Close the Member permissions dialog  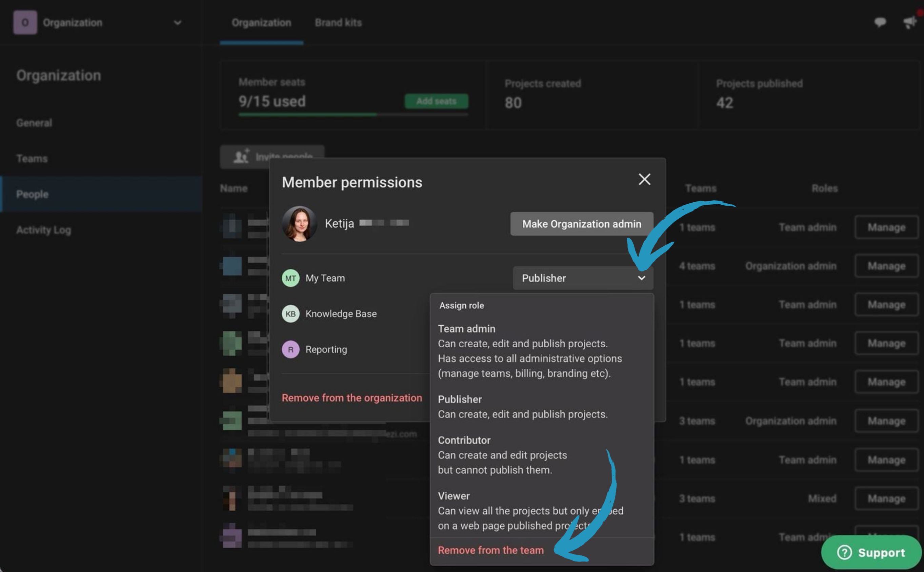click(644, 179)
